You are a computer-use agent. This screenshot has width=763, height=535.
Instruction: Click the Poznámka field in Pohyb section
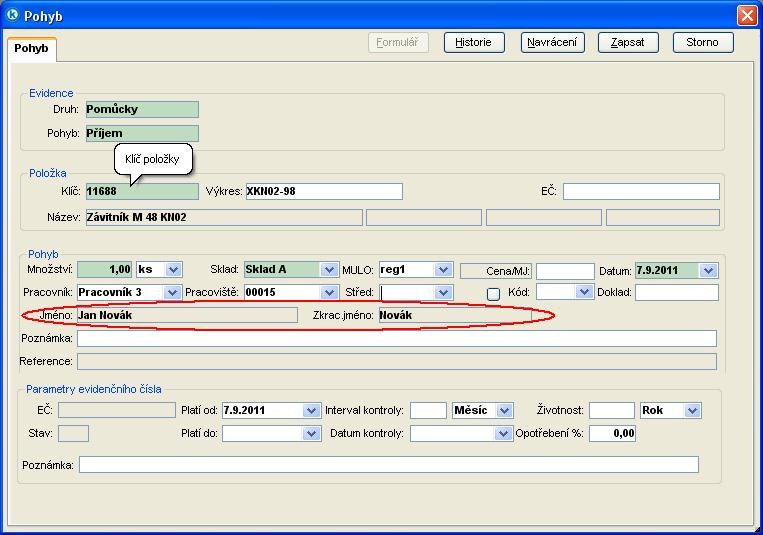pyautogui.click(x=397, y=338)
